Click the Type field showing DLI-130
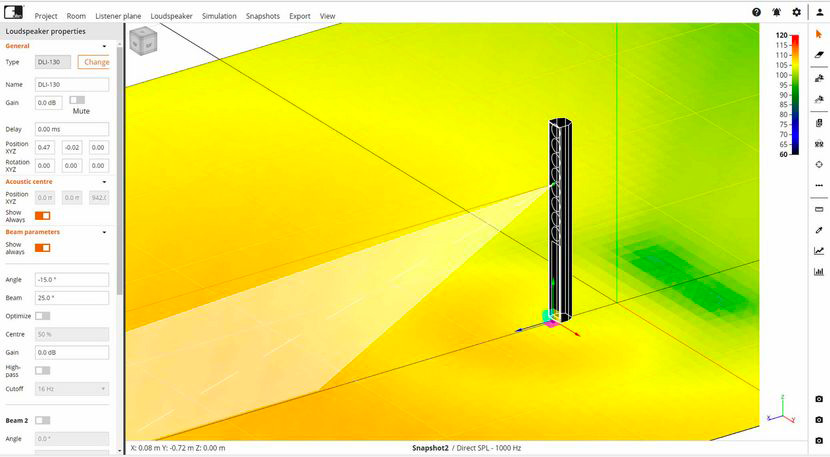The height and width of the screenshot is (457, 830). point(52,62)
